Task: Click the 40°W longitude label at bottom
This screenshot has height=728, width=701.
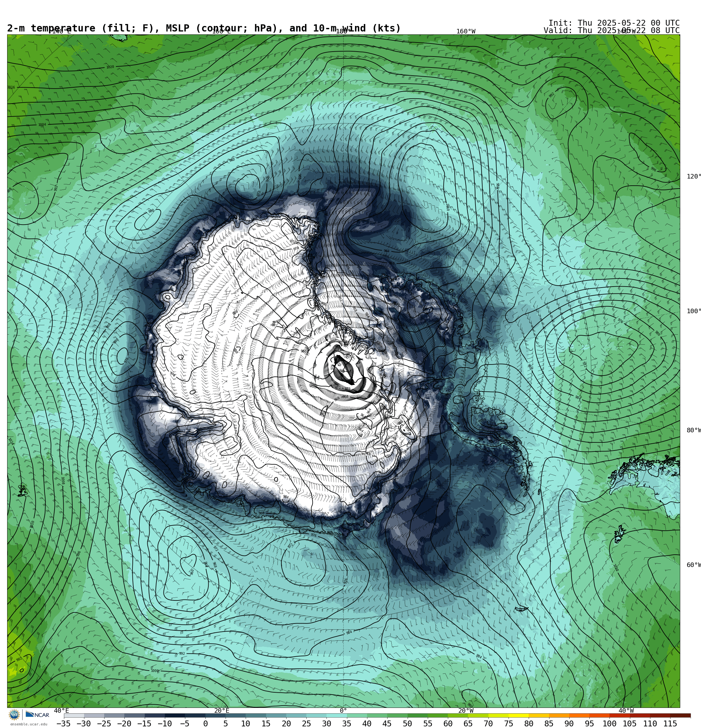Action: coord(626,710)
